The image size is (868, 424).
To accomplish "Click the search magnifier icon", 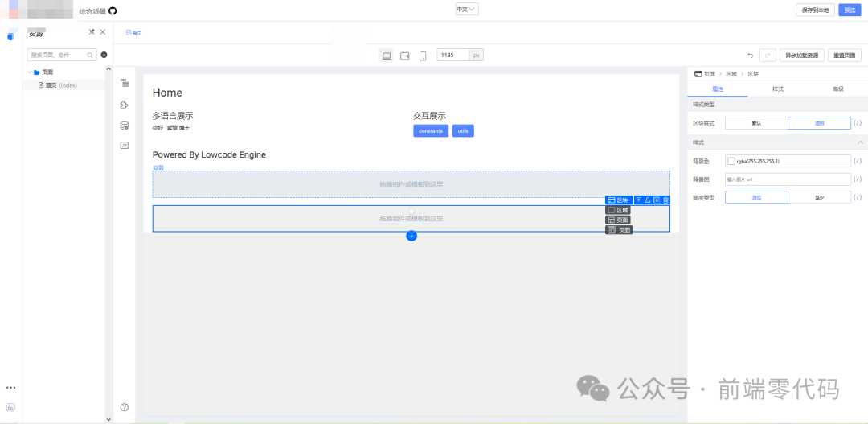I will coord(90,55).
